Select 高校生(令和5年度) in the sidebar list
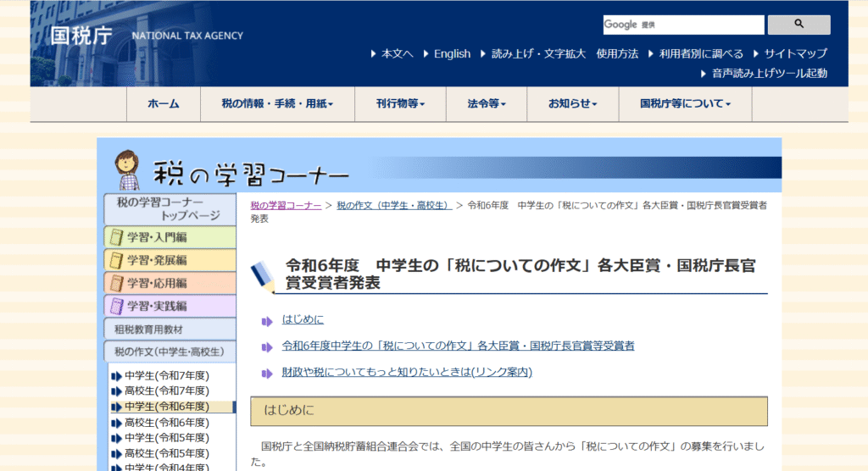This screenshot has height=471, width=868. (167, 453)
